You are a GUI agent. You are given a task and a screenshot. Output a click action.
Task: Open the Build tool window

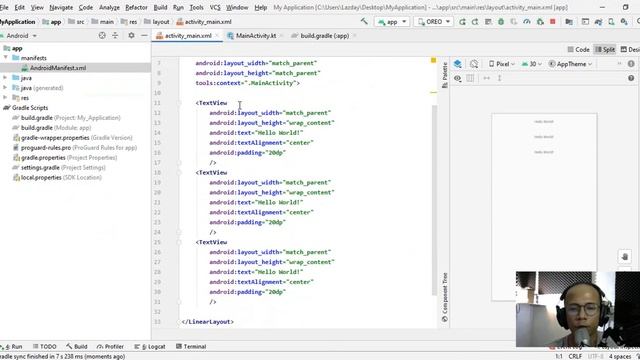point(77,346)
